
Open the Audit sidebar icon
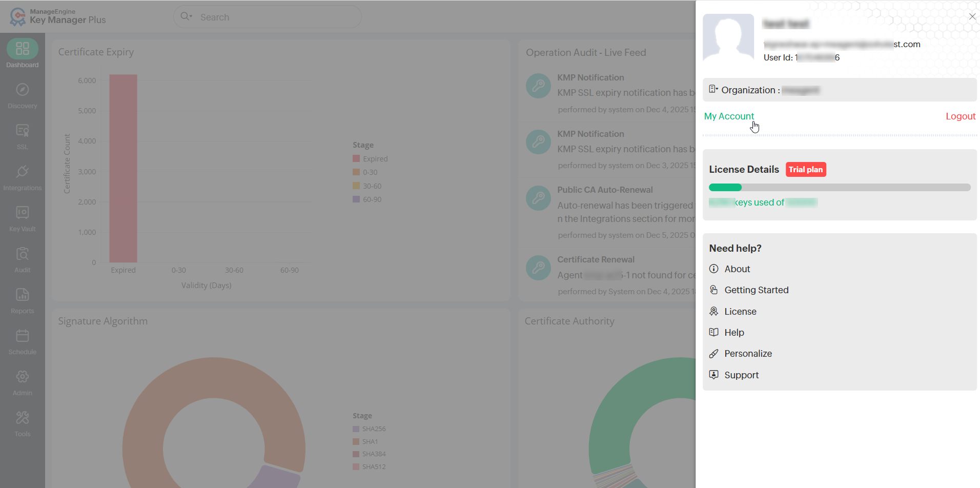(x=23, y=254)
